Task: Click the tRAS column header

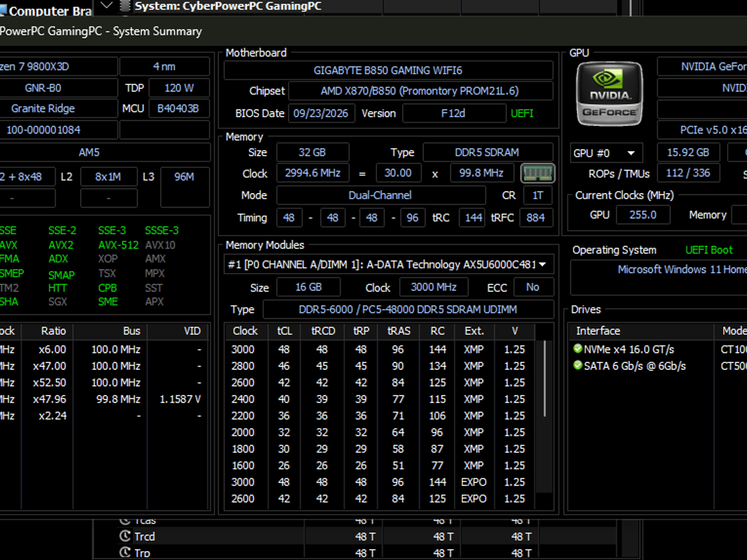Action: pyautogui.click(x=399, y=331)
